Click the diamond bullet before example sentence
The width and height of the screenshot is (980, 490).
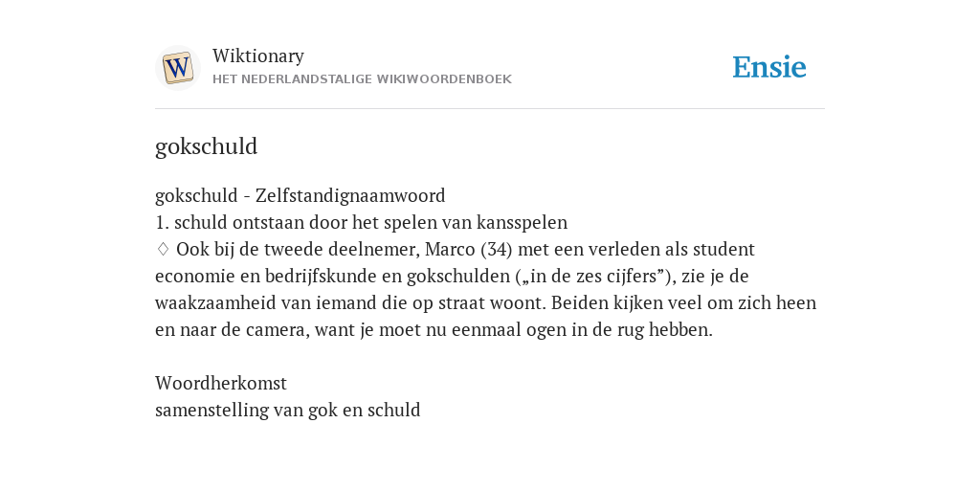pos(163,249)
